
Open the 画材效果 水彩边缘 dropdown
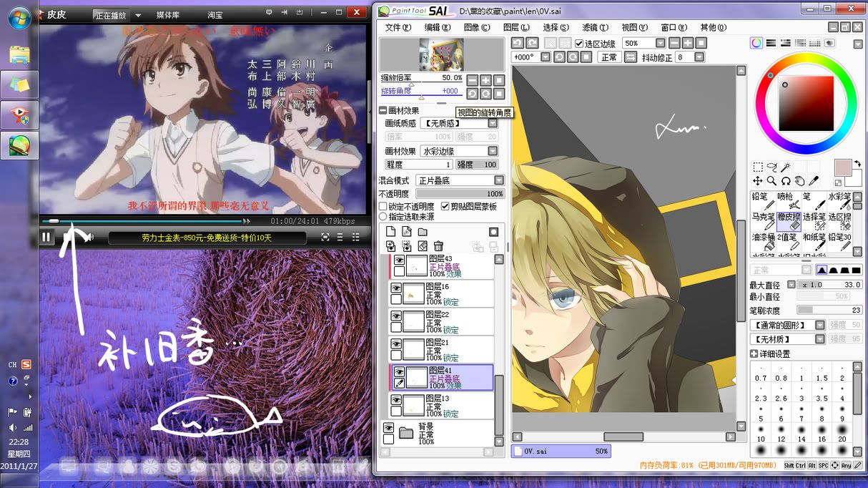click(x=493, y=151)
